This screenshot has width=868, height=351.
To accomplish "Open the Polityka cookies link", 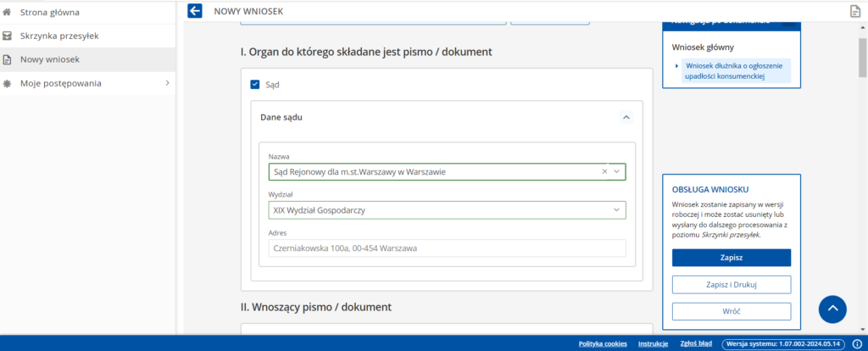I will point(603,343).
